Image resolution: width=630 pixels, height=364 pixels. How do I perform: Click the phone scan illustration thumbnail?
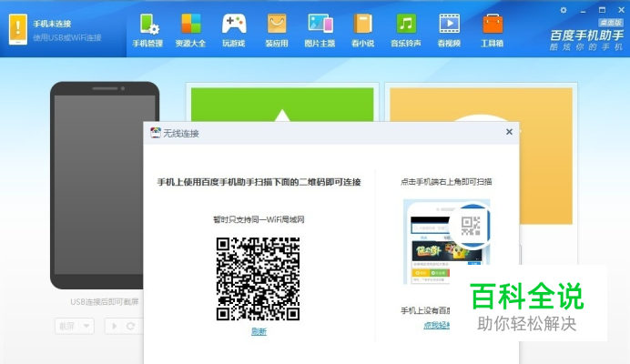(x=446, y=242)
